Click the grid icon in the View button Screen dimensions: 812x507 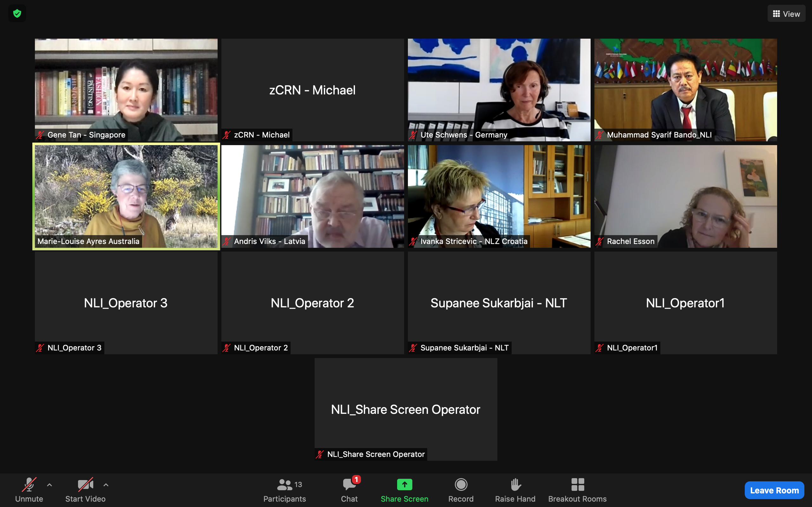coord(776,14)
